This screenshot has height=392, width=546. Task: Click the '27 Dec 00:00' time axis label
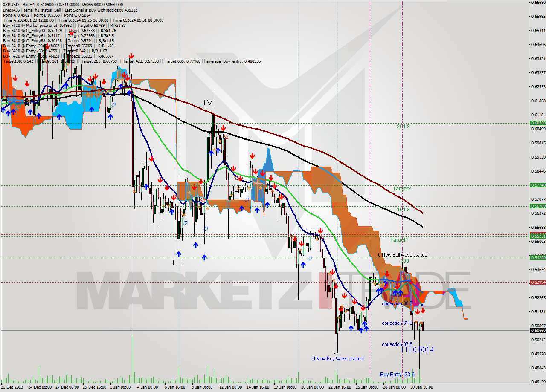[x=67, y=387]
